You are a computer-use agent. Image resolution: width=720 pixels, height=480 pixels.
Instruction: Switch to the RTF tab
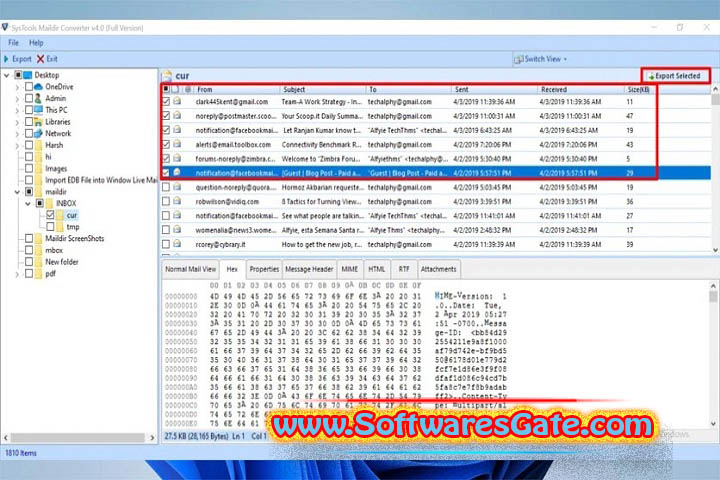pyautogui.click(x=404, y=269)
